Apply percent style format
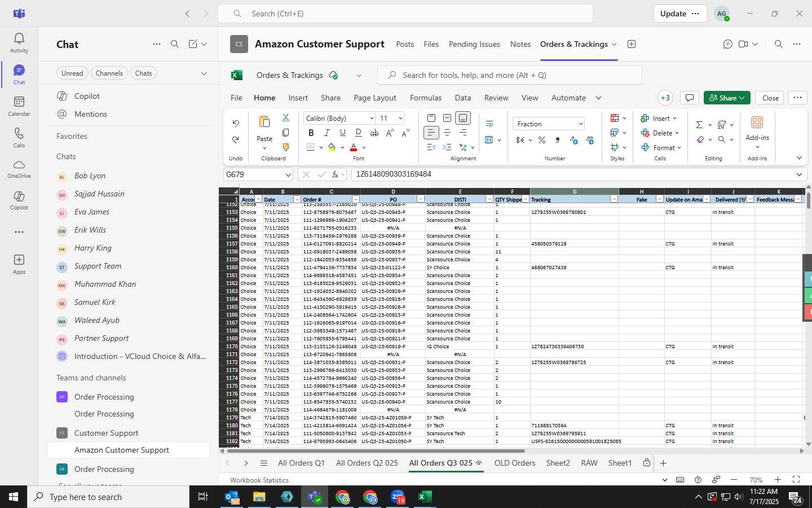The height and width of the screenshot is (508, 812). pyautogui.click(x=542, y=140)
